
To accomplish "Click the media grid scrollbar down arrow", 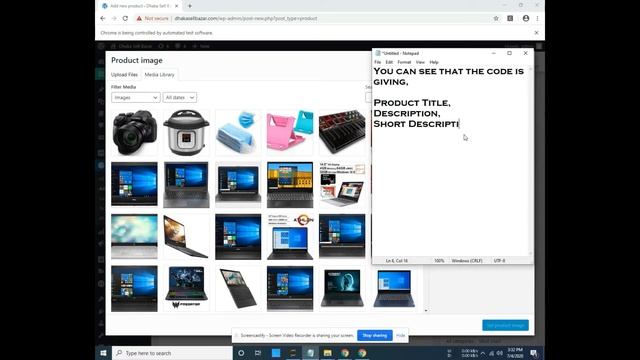I will click(x=426, y=311).
